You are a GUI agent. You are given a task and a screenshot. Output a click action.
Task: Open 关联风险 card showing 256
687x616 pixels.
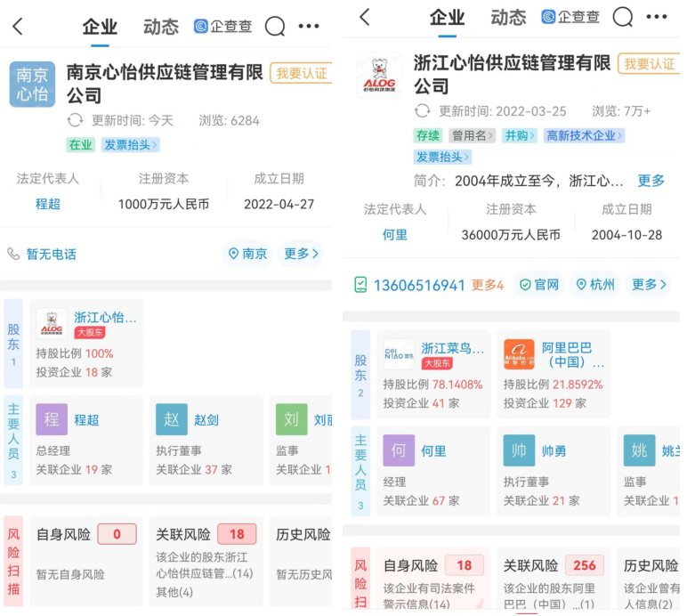554,579
